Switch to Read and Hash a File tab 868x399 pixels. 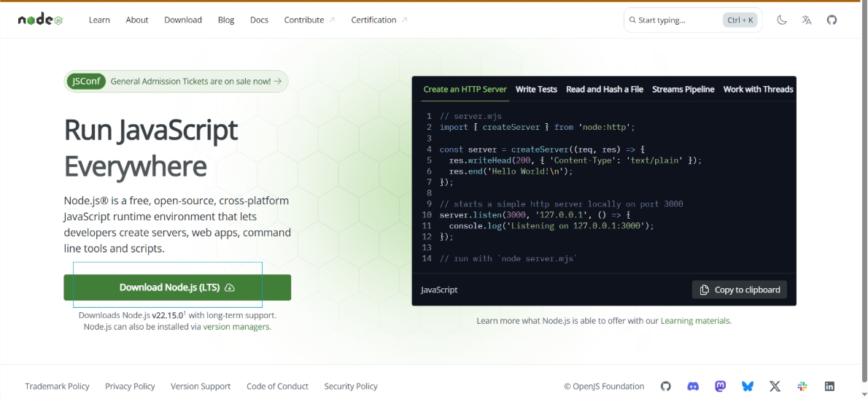tap(605, 89)
